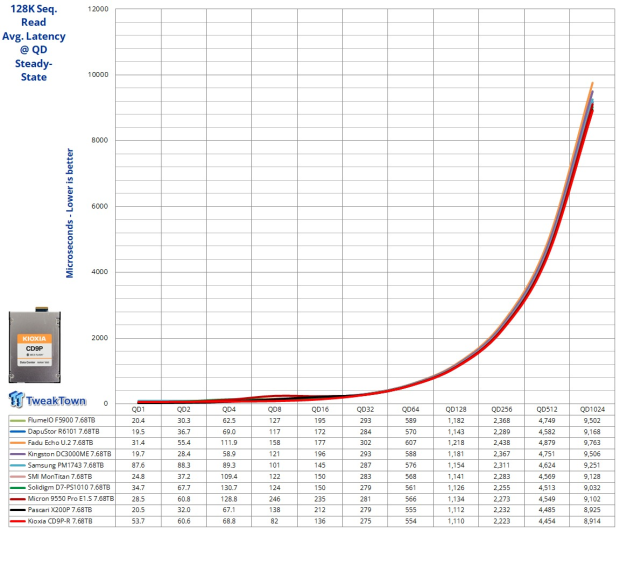Click the 8000 y-axis tick label
Image resolution: width=620 pixels, height=568 pixels.
click(x=100, y=140)
